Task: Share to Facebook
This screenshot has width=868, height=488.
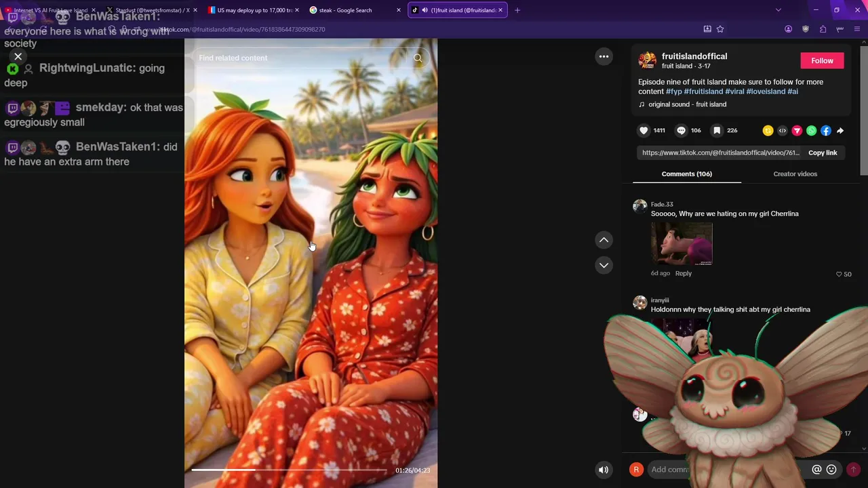Action: click(x=825, y=131)
